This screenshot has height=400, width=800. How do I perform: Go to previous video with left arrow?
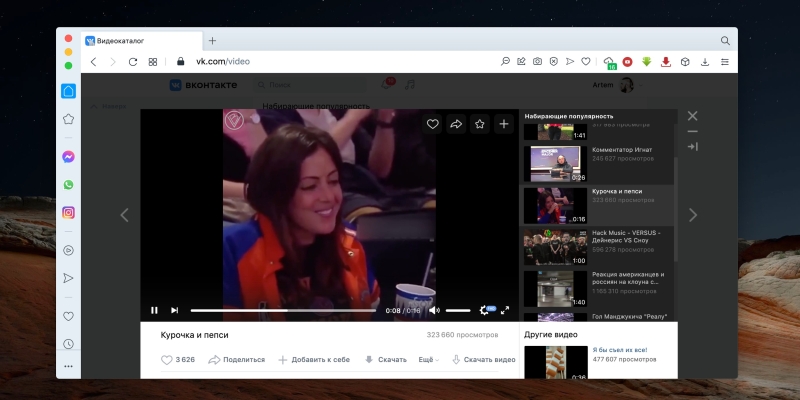[124, 215]
